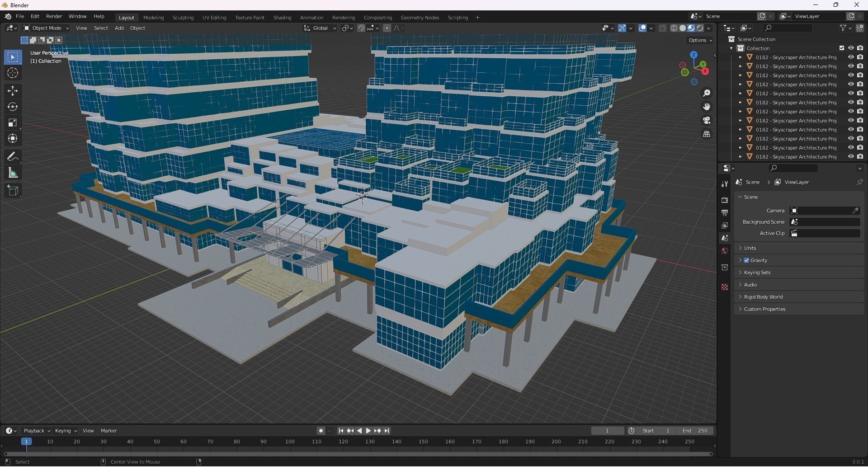
Task: Choose the Select Box tool
Action: [13, 57]
